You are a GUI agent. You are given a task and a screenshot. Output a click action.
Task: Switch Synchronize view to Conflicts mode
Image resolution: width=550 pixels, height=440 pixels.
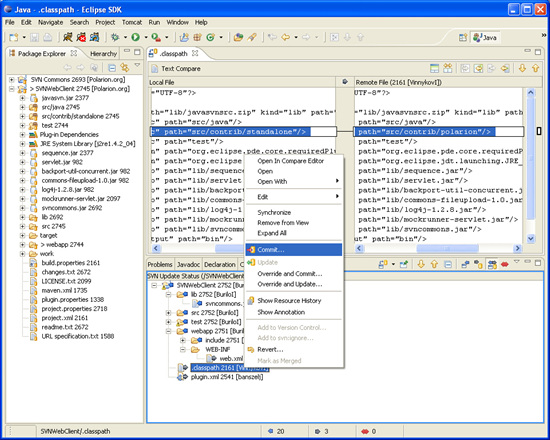pos(505,264)
